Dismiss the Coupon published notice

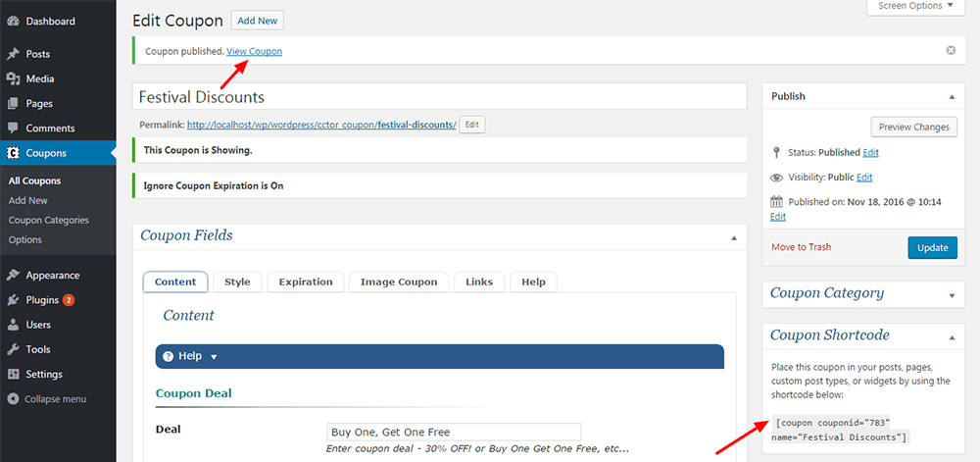coord(951,50)
